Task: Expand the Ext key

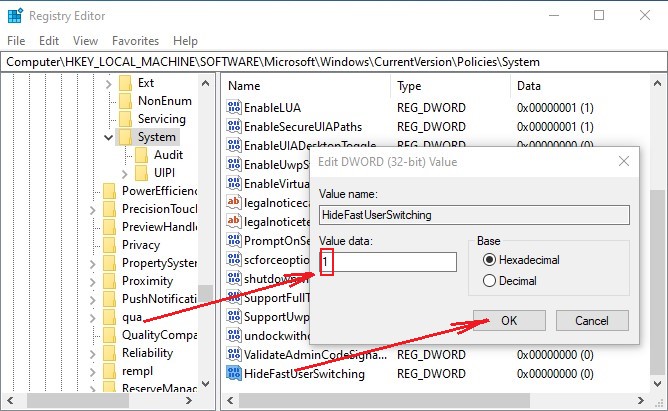Action: (109, 84)
